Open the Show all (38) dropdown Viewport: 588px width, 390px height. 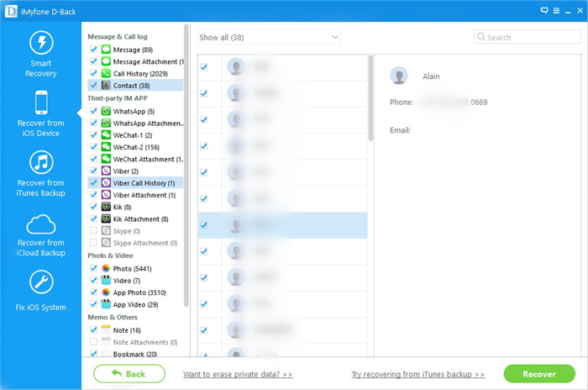(x=269, y=37)
